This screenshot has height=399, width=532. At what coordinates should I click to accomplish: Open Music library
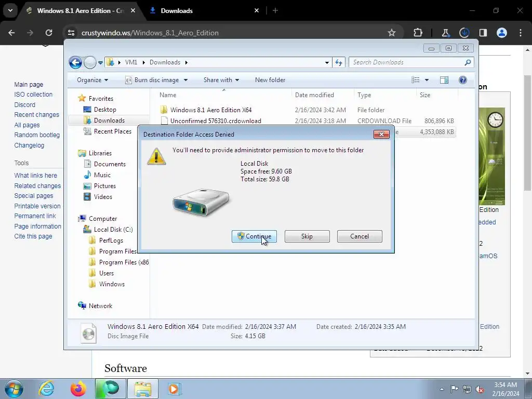pos(102,175)
